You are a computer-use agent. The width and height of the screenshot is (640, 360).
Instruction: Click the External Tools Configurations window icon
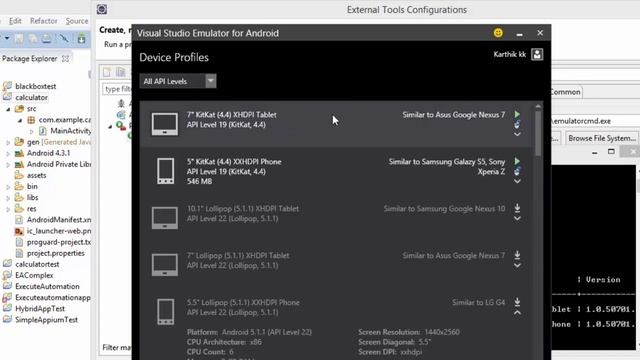(x=102, y=9)
